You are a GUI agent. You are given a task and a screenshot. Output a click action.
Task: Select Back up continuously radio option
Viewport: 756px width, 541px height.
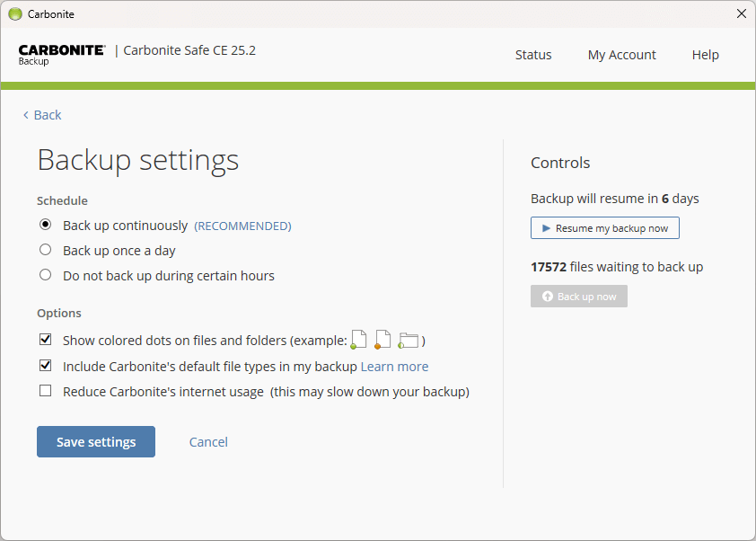[x=45, y=225]
